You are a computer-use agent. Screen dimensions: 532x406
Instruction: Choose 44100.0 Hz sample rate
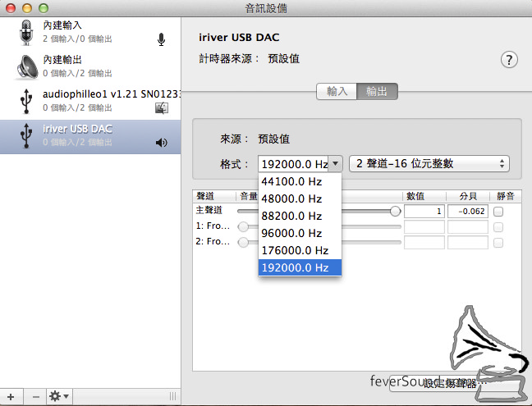300,181
